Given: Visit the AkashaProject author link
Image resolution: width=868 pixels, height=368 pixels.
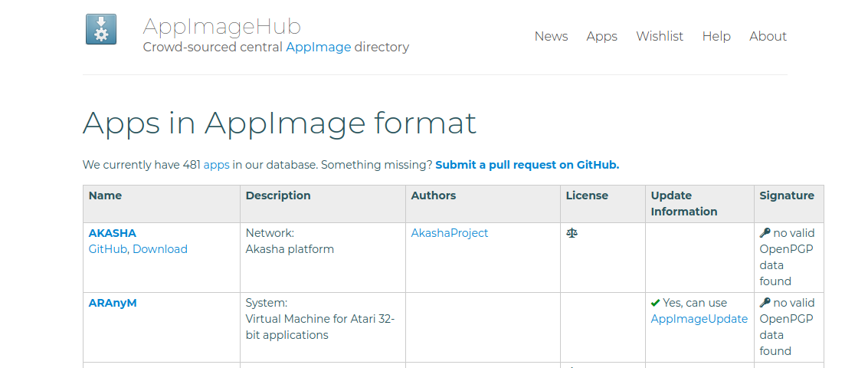Looking at the screenshot, I should [x=449, y=233].
